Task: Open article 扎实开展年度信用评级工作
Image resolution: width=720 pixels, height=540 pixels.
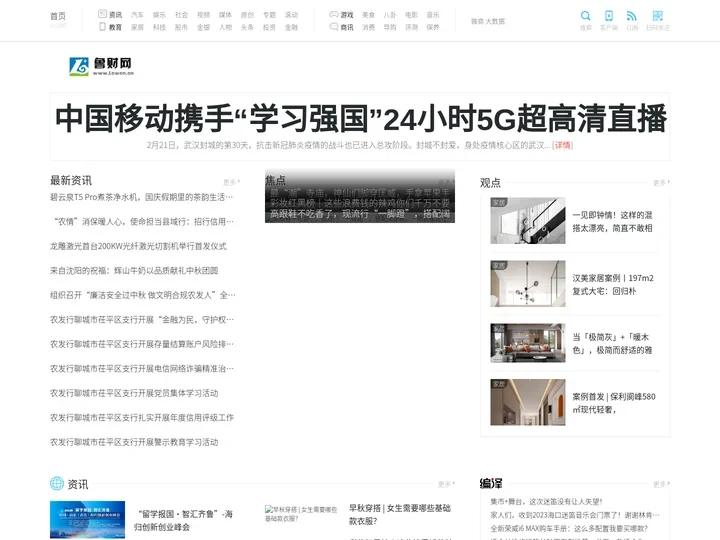Action: (142, 417)
